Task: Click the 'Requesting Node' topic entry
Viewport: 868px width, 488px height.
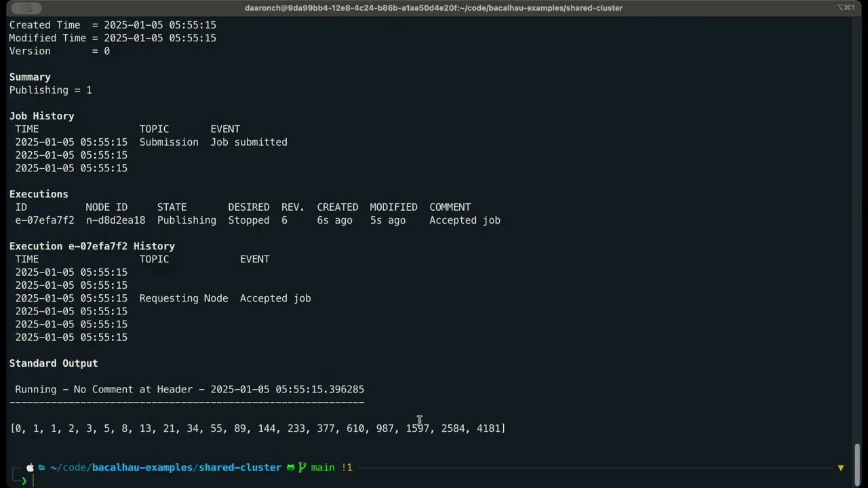Action: [184, 298]
